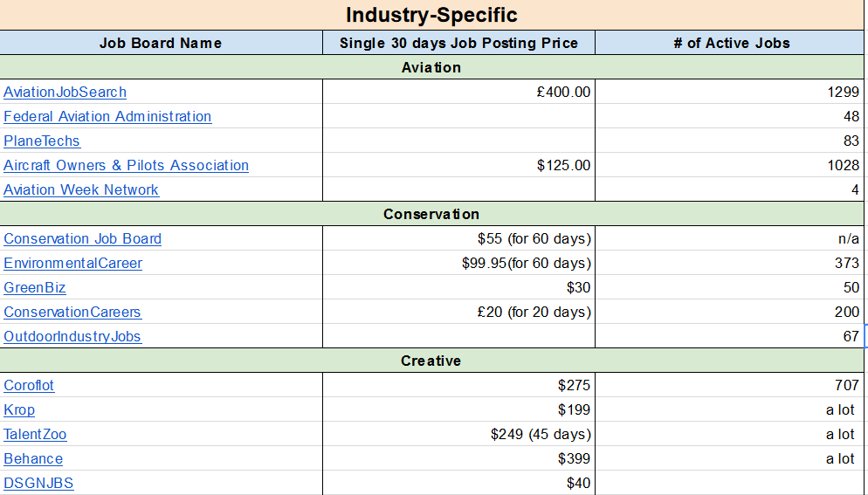
Task: Visit the Aviation Week Network link
Action: [81, 189]
